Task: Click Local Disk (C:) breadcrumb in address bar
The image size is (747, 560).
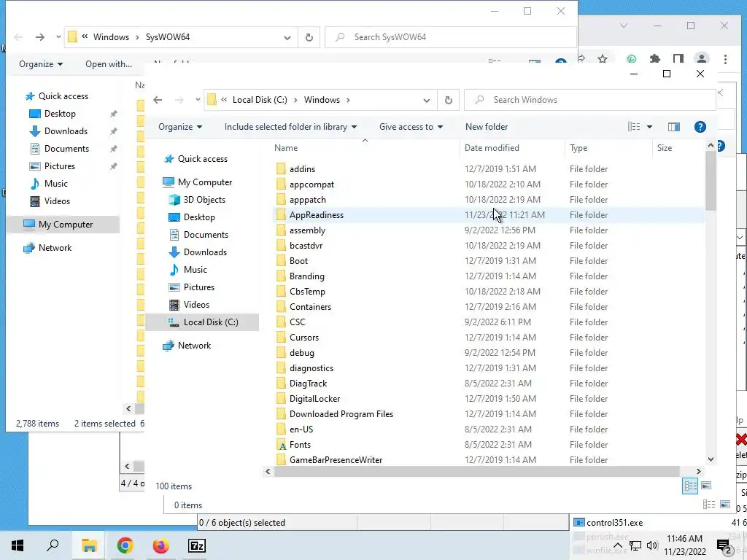Action: coord(260,99)
